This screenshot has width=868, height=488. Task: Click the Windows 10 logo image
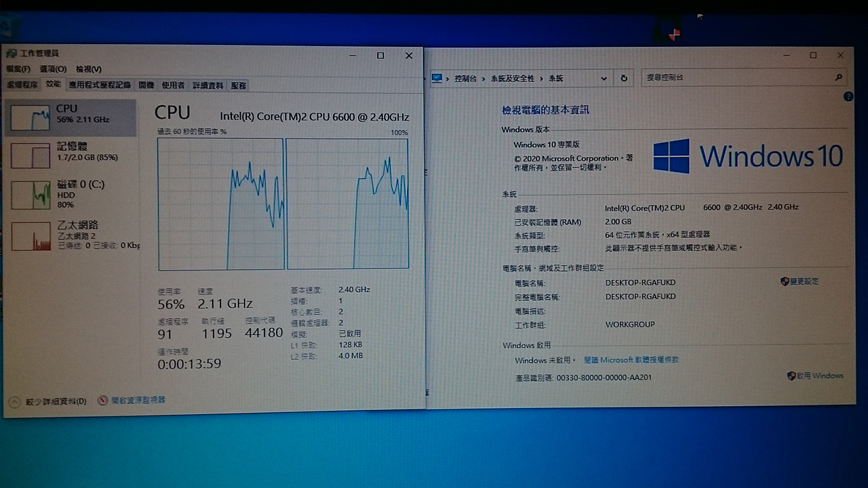(748, 156)
